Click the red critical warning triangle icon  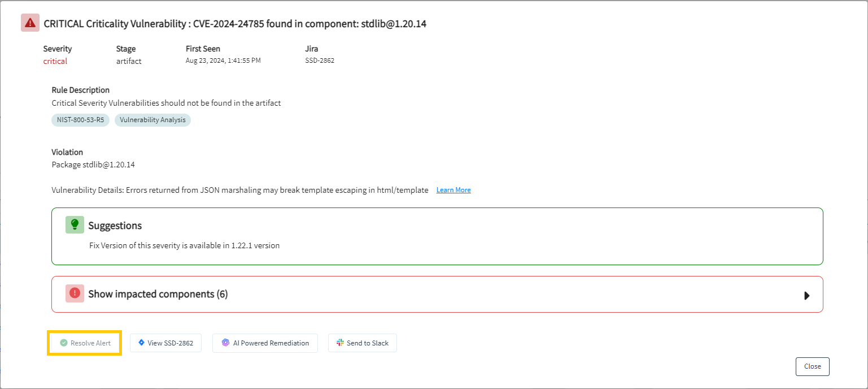coord(30,23)
